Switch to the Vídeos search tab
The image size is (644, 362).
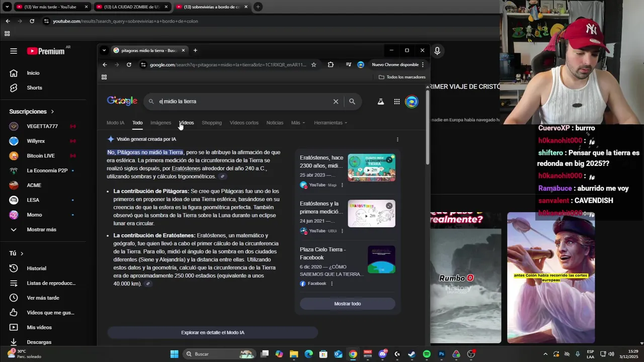187,123
